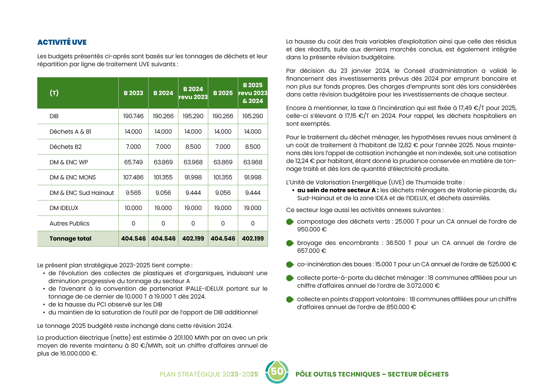The height and width of the screenshot is (392, 554).
Task: Click green bullet beside co-incinération des boues
Action: click(290, 265)
